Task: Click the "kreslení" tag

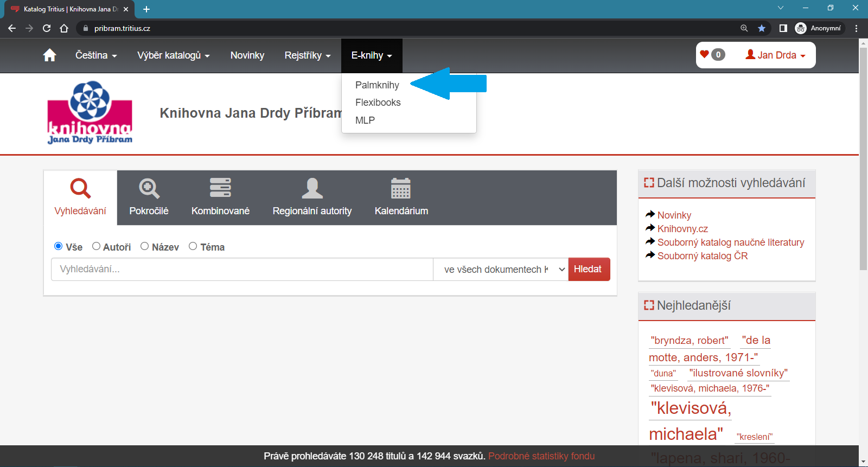Action: click(x=755, y=437)
